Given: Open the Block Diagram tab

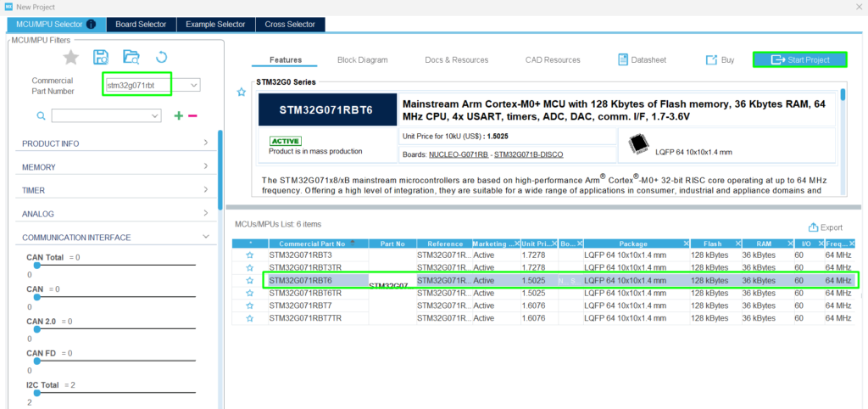Looking at the screenshot, I should (362, 60).
